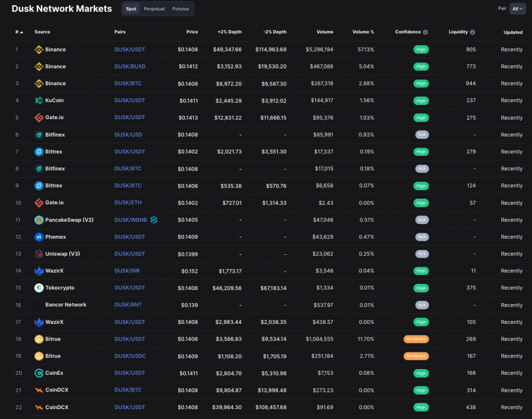Screen dimensions: 532x419
Task: Switch to the Perpetual tab
Action: (x=154, y=9)
